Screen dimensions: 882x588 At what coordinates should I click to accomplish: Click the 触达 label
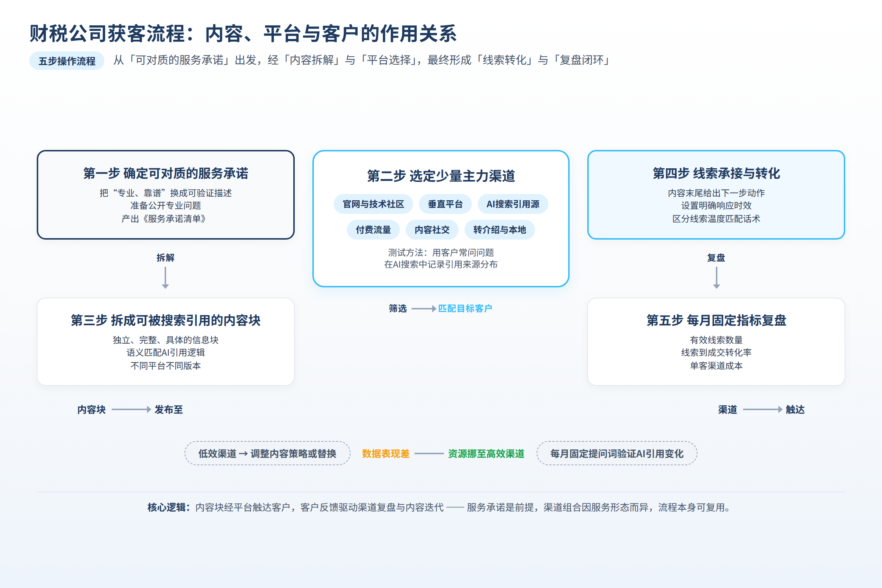tap(795, 409)
